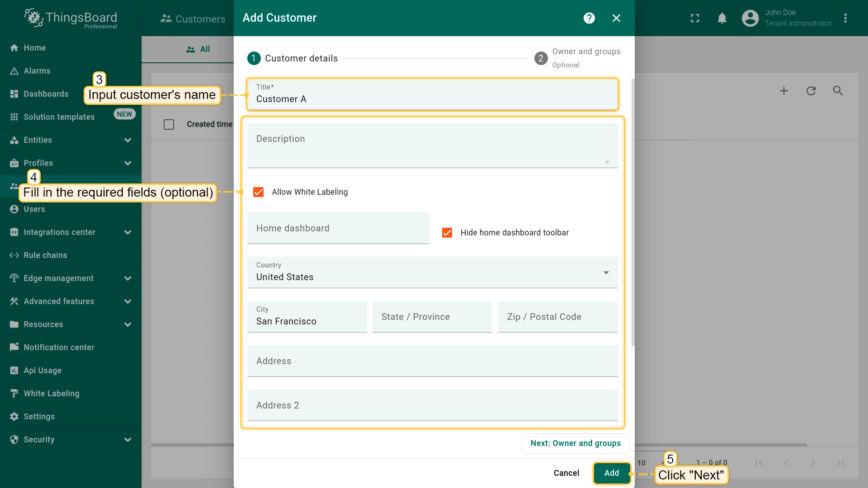This screenshot has width=868, height=488.
Task: Go to White Labeling menu item
Action: tap(51, 394)
